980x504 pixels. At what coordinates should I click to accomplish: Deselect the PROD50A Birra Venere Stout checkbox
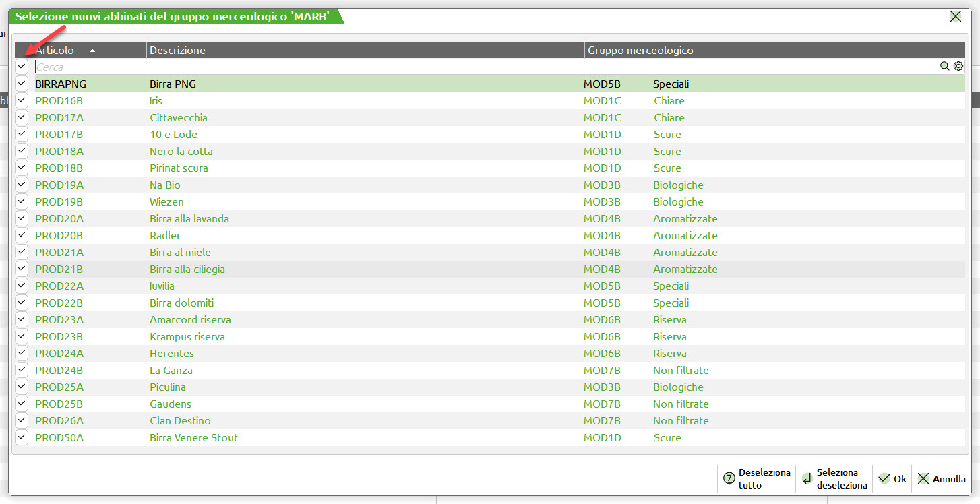click(22, 437)
